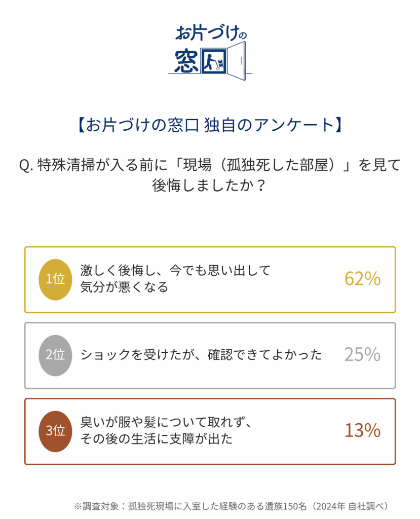Click the 62% result figure
Image resolution: width=420 pixels, height=519 pixels.
pos(362,279)
